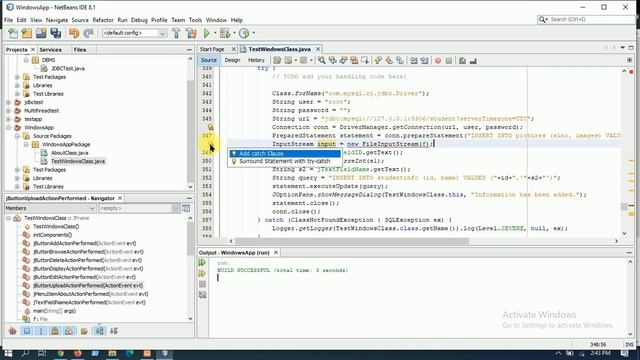Click the Debug Project toolbar icon

[224, 33]
